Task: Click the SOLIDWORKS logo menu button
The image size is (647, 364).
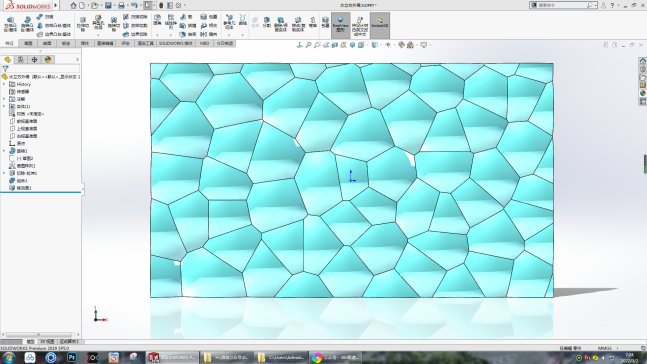Action: coord(28,5)
